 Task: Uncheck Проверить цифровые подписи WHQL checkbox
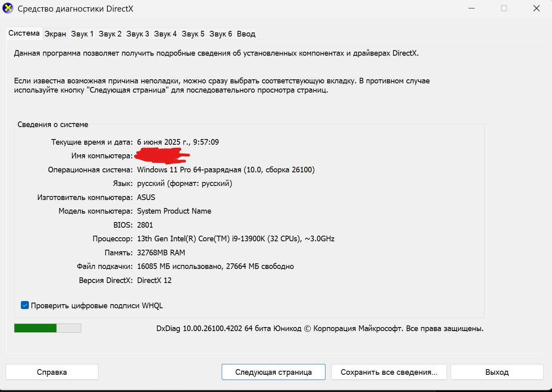point(25,305)
